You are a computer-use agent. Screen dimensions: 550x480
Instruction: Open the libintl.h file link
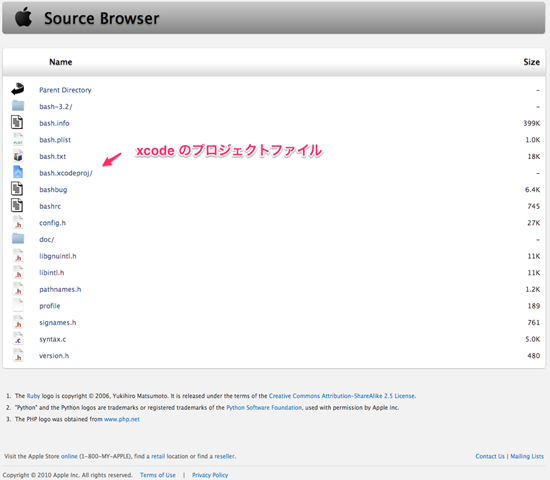52,273
